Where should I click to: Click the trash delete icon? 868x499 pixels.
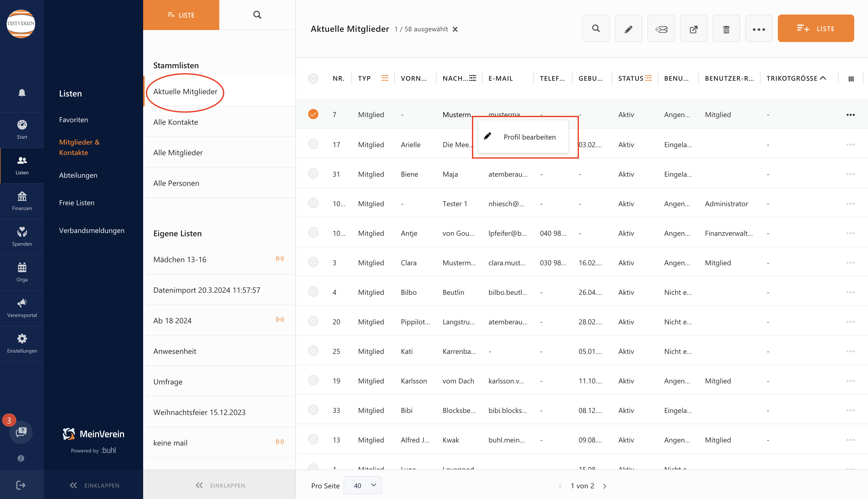(x=726, y=28)
